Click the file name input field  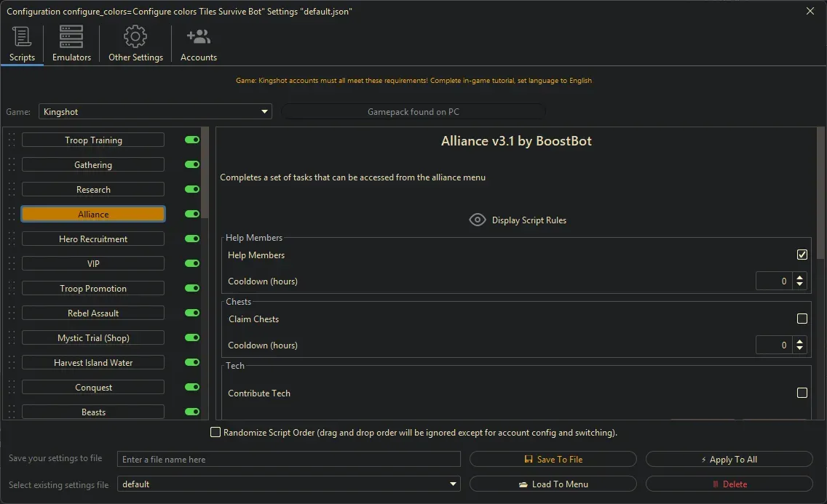click(289, 460)
